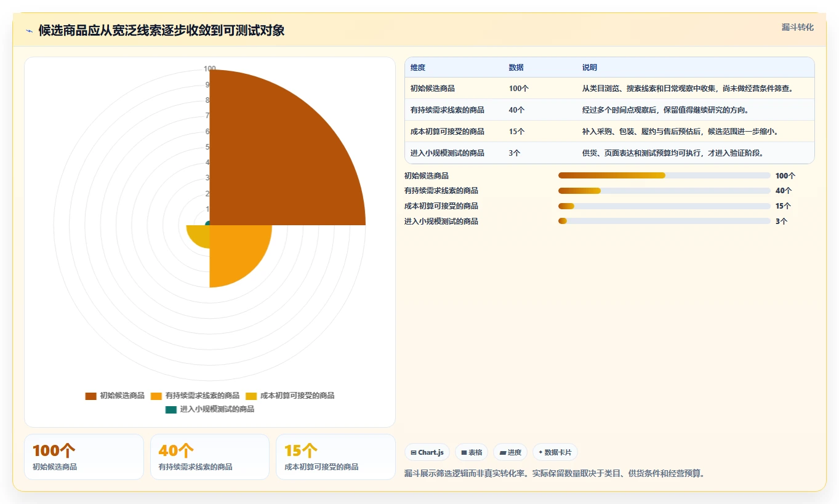
Task: Click the Chart.js tag chip
Action: point(427,452)
